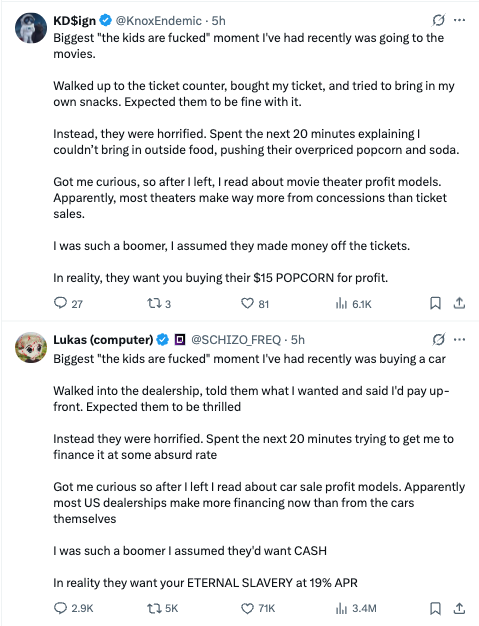Viewport: 479px width, 626px height.
Task: View analytics showing 6.1K views
Action: 354,304
